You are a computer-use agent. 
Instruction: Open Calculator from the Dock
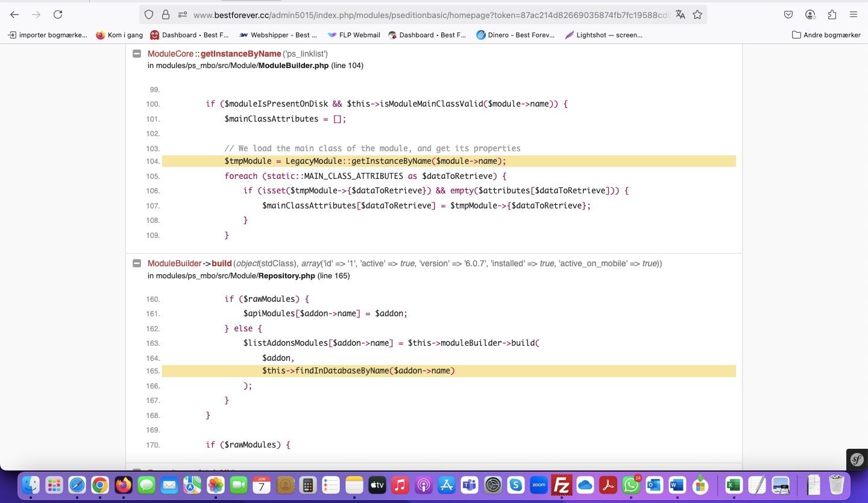coord(308,485)
